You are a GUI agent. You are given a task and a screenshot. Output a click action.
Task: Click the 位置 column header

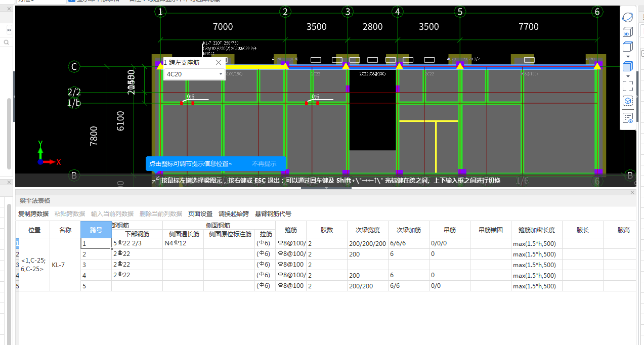click(x=34, y=230)
